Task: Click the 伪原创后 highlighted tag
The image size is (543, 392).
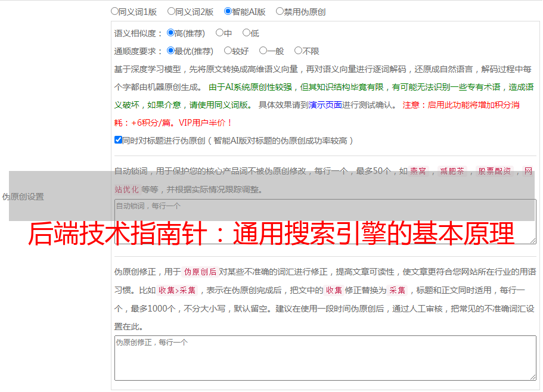Action: coord(200,272)
